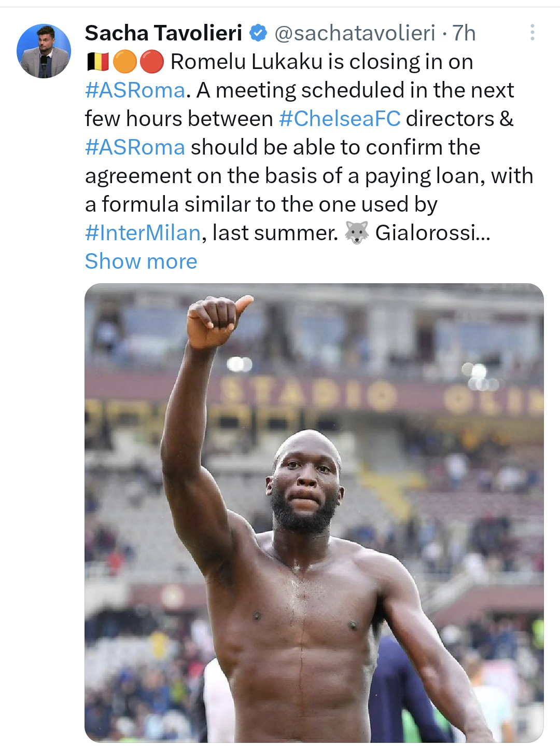Open the #ASRoma hashtag before 'A meeting'
Viewport: 560px width, 746px height.
135,90
